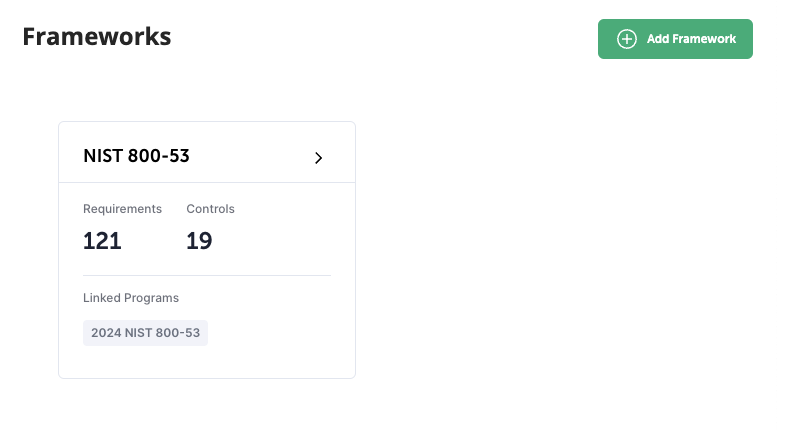Viewport: 799px width, 433px height.
Task: Click the Add Framework button label
Action: pyautogui.click(x=691, y=39)
